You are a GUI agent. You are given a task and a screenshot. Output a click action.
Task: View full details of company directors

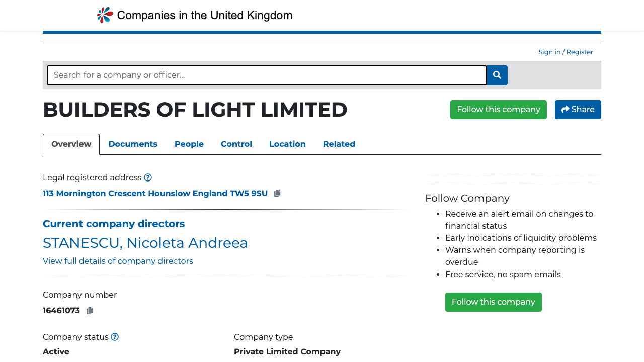click(x=118, y=261)
